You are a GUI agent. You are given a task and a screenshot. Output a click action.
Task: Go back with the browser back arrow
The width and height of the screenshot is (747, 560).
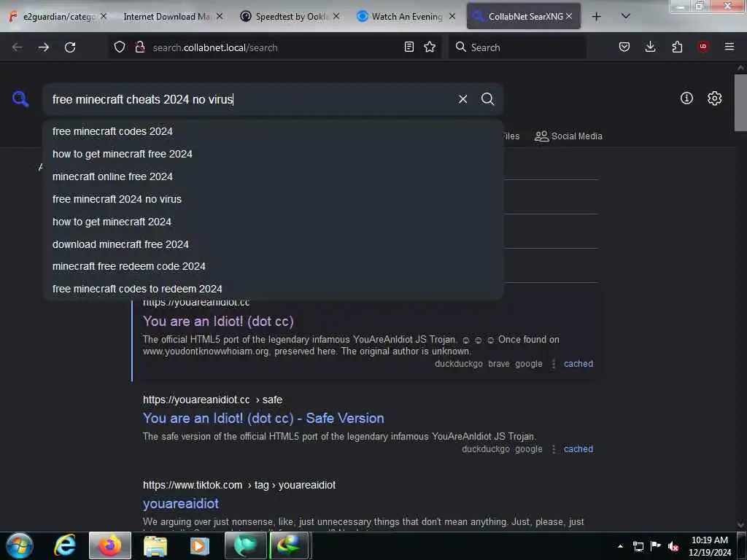(x=18, y=47)
